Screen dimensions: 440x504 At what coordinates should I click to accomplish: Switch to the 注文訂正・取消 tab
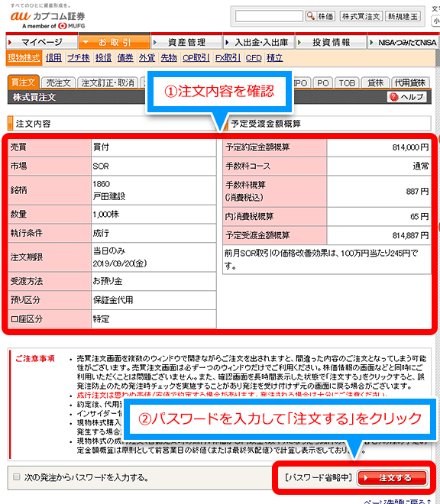[x=108, y=83]
